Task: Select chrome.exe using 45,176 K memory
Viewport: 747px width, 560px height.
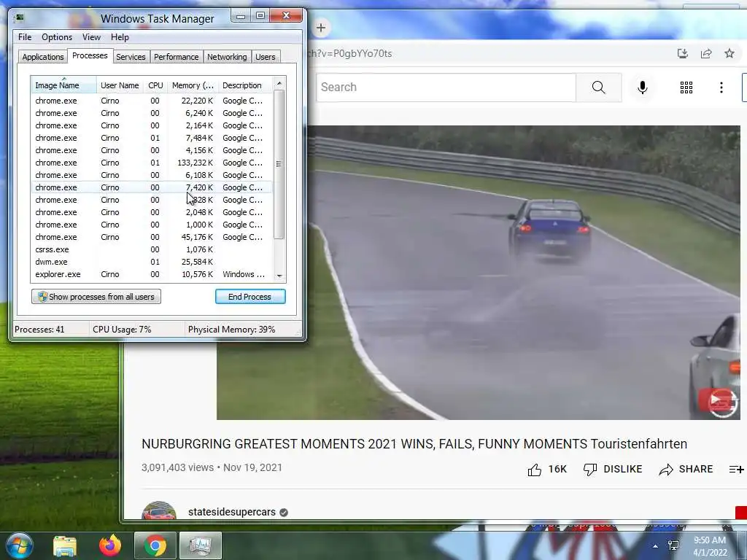Action: pos(152,237)
